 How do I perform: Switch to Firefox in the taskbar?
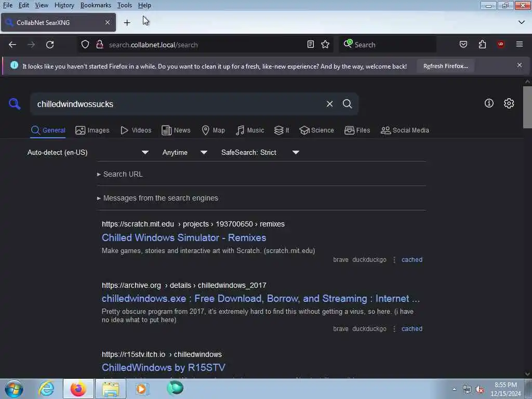click(78, 389)
